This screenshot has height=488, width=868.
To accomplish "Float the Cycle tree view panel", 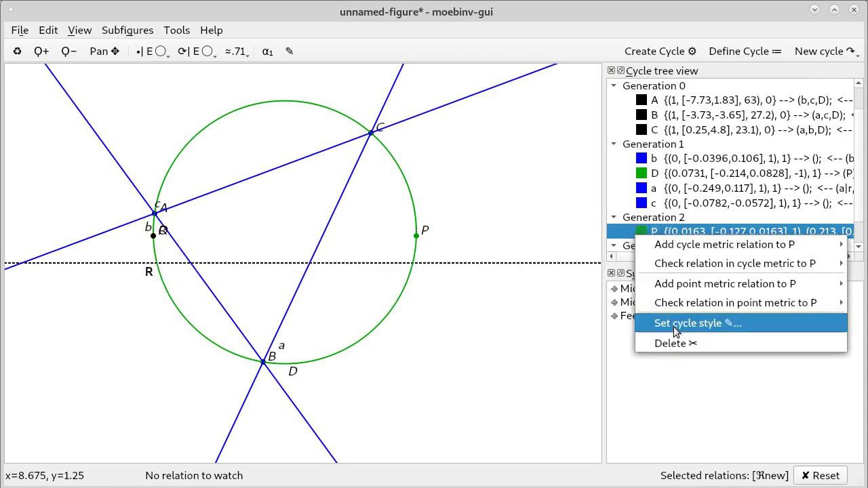I will [620, 70].
